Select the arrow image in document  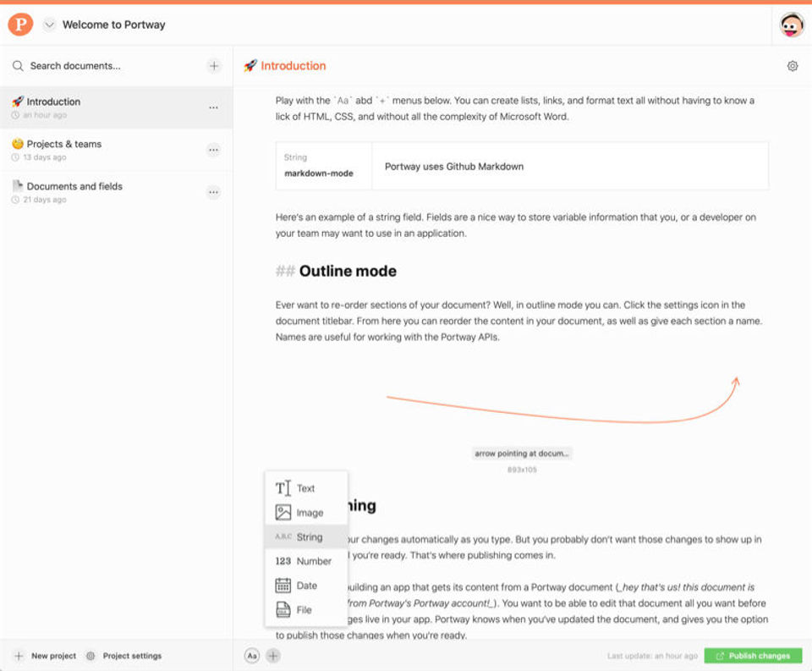[563, 400]
